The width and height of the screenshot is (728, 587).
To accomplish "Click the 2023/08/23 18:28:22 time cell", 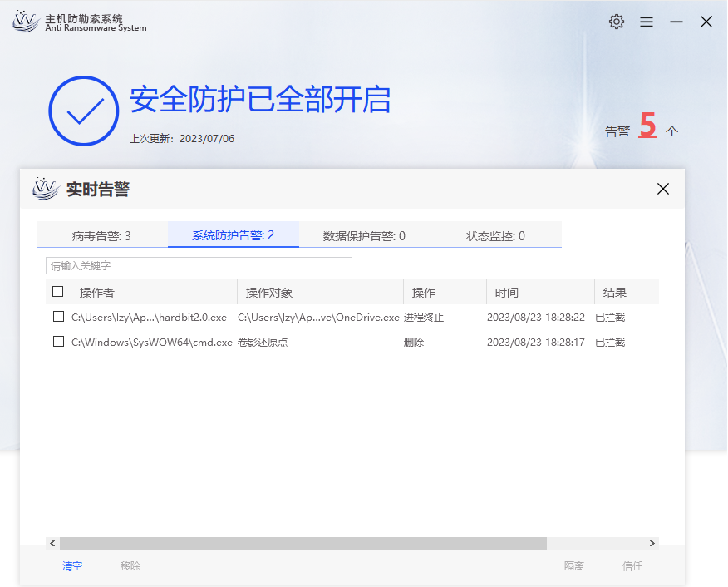I will (x=536, y=317).
